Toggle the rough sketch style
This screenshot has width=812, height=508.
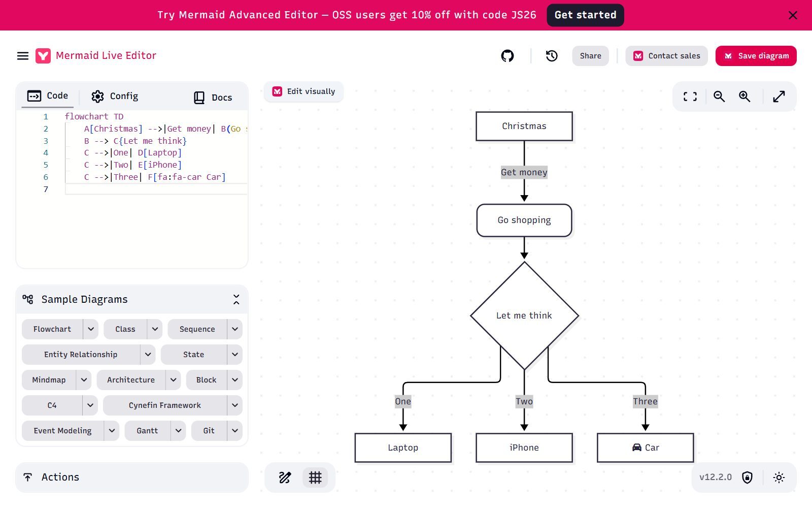coord(285,478)
